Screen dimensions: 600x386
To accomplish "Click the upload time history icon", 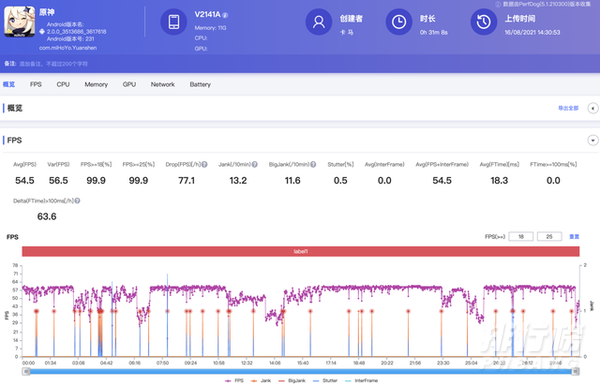I will 484,22.
